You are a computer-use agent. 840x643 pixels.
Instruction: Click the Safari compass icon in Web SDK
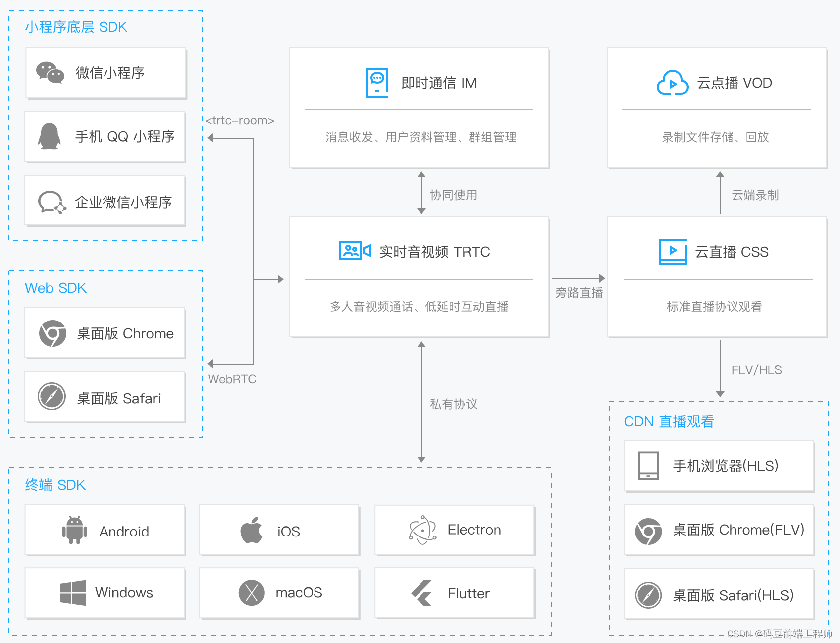point(52,396)
